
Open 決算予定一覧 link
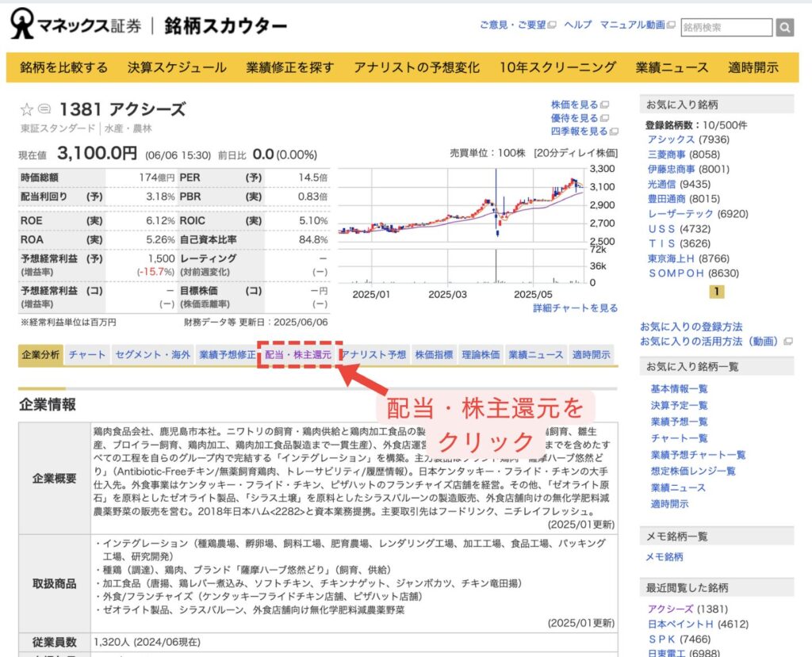[679, 406]
